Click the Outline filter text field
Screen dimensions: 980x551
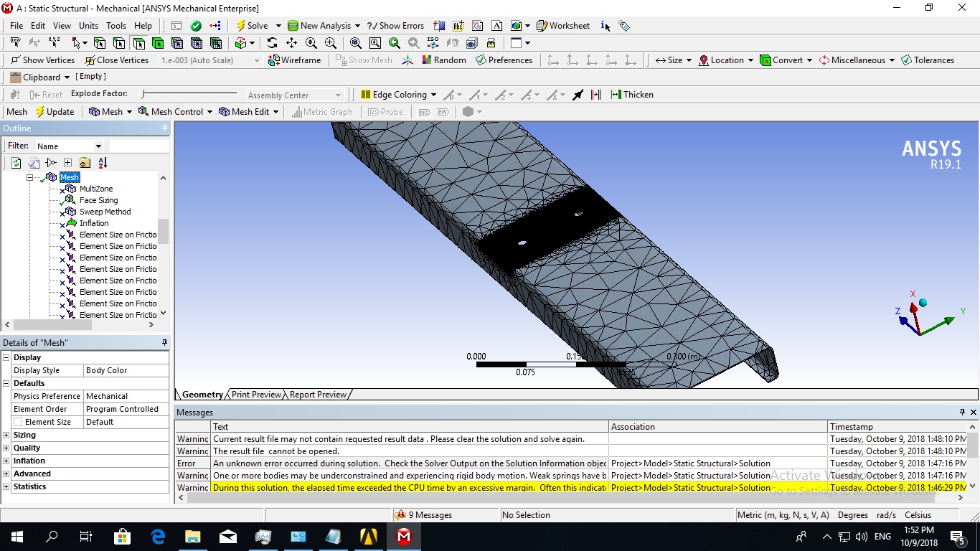coord(139,146)
